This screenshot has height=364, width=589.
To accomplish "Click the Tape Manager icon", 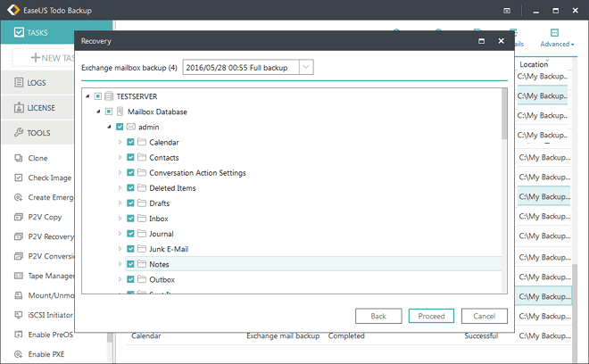I will pyautogui.click(x=19, y=276).
